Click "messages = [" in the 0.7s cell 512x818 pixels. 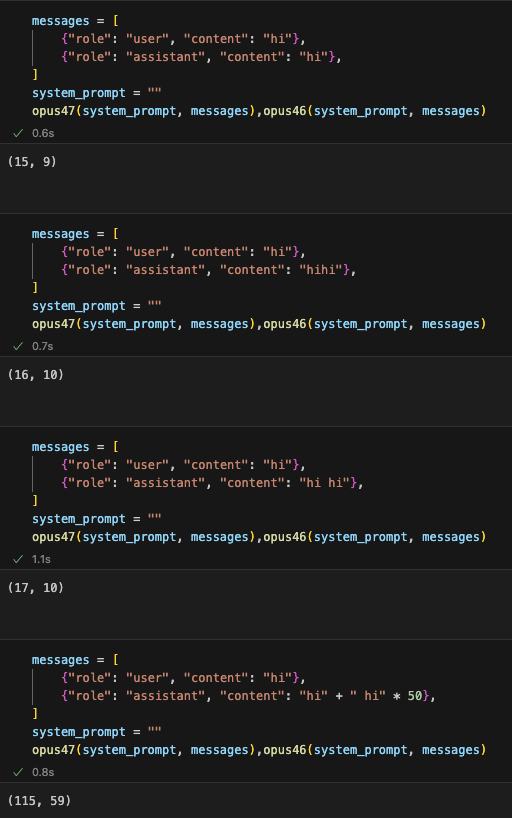pyautogui.click(x=75, y=234)
